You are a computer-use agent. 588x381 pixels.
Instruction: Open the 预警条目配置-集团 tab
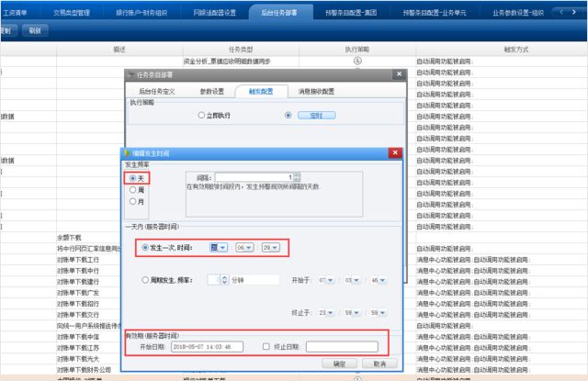[x=351, y=13]
